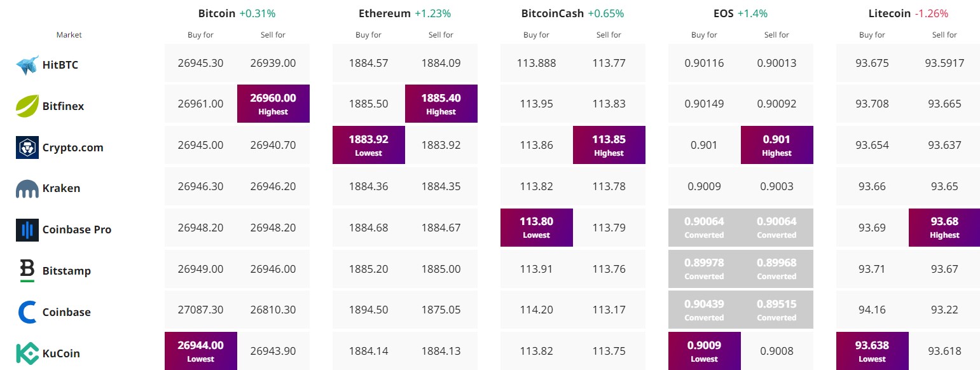Screen dimensions: 980x370
Task: Open the Bitcoin column header
Action: click(217, 13)
